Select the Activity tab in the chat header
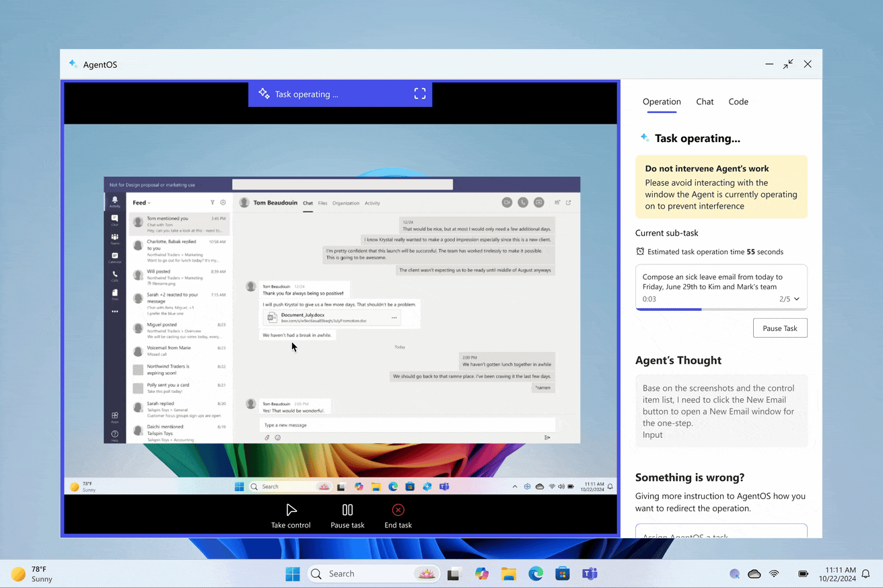 point(372,203)
